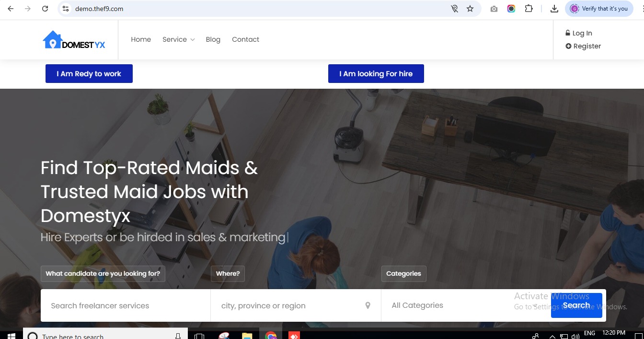The height and width of the screenshot is (339, 644).
Task: Click the Domestyx house logo
Action: click(74, 40)
